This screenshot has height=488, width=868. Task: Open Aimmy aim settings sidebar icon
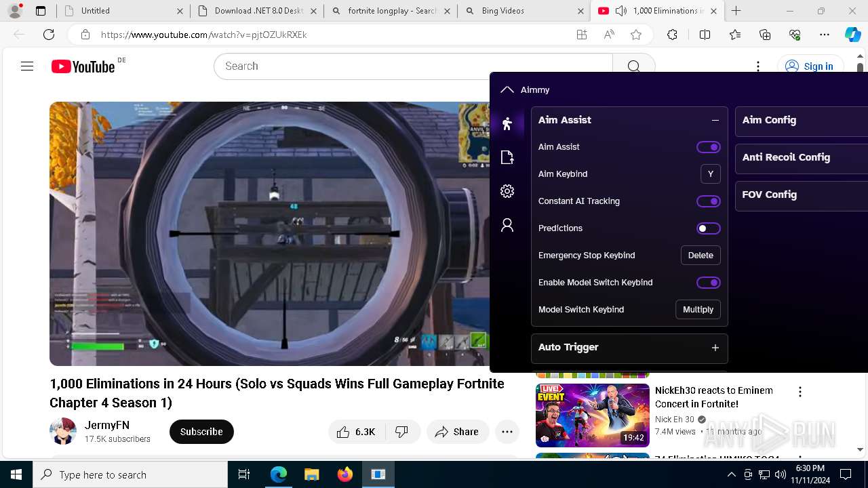[507, 123]
